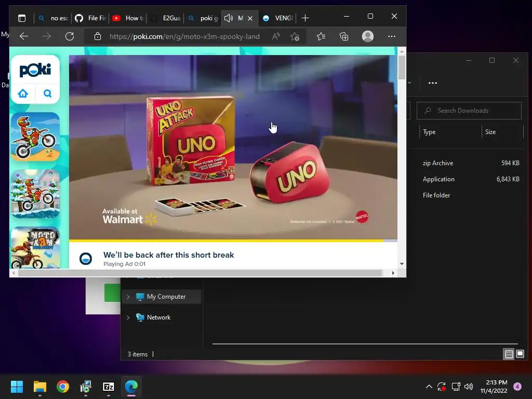This screenshot has height=399, width=532.
Task: Add this page to favorites using star-plus icon
Action: click(x=295, y=36)
